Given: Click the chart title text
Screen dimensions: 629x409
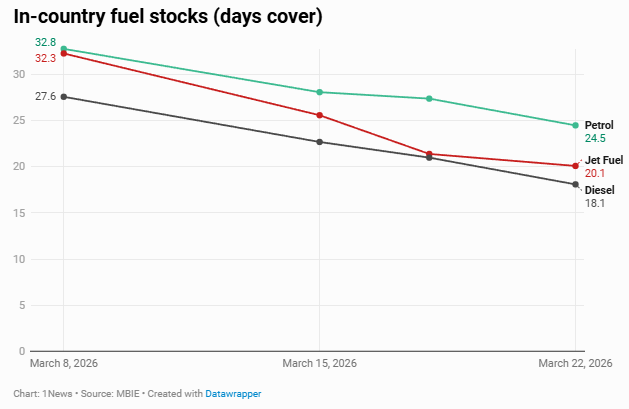Looking at the screenshot, I should click(168, 17).
